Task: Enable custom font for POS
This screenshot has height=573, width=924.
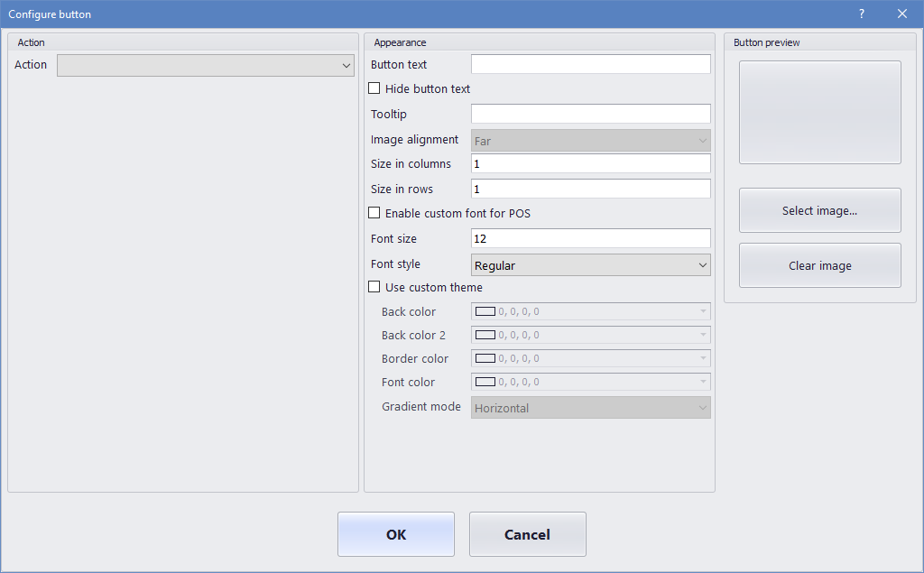Action: click(x=374, y=213)
